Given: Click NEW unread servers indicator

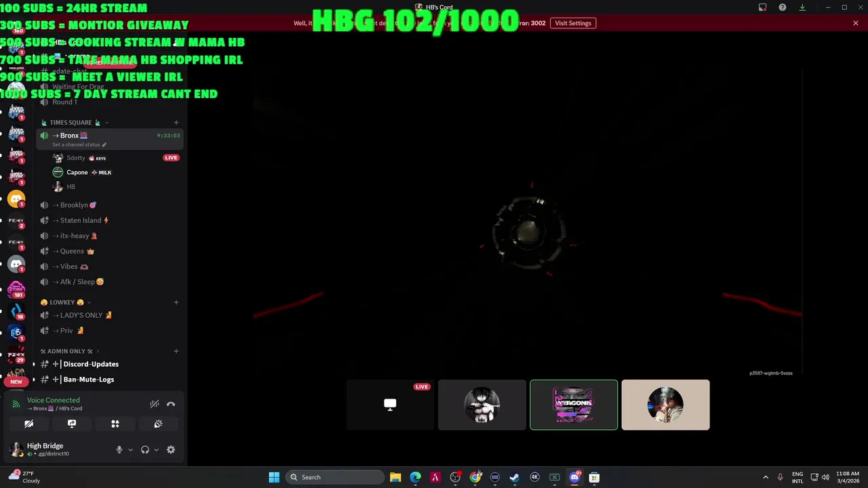Looking at the screenshot, I should [x=16, y=382].
